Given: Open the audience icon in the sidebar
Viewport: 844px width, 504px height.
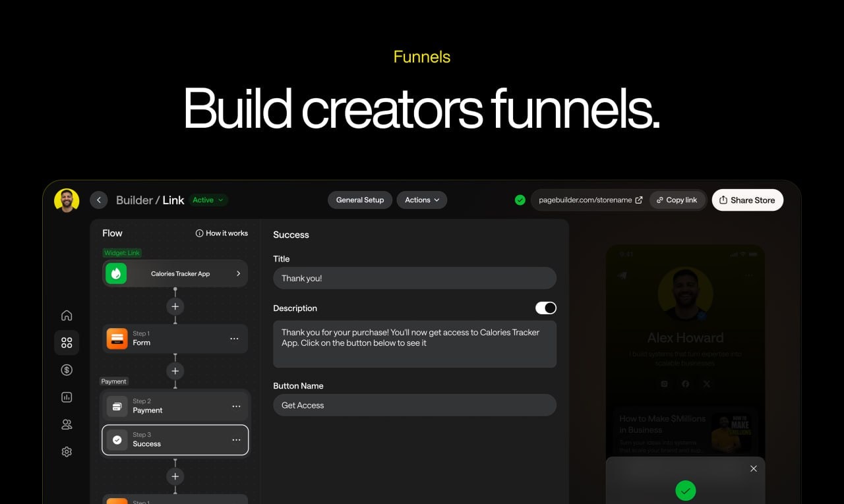Looking at the screenshot, I should (67, 424).
